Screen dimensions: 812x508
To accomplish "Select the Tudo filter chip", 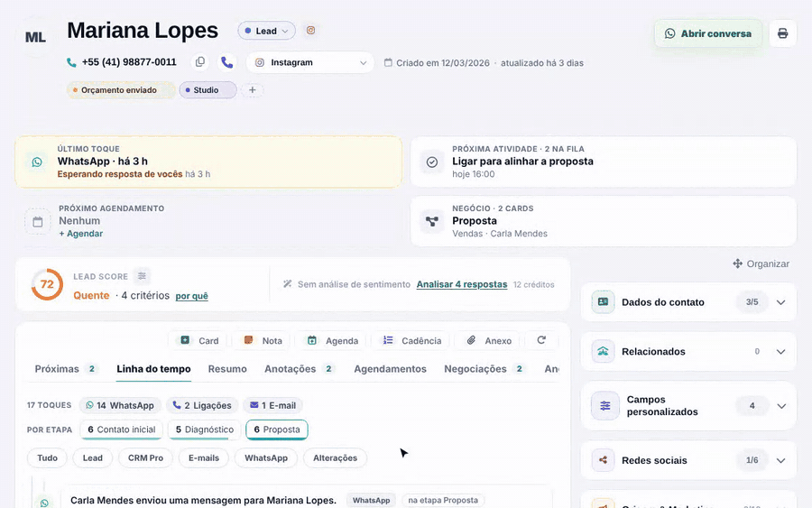I will 47,457.
